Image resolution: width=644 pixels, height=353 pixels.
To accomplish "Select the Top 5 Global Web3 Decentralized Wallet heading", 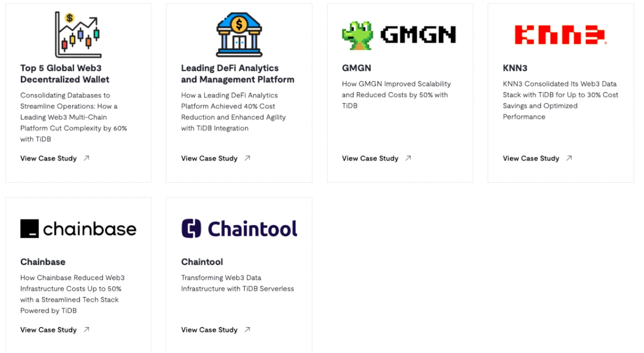I will [x=65, y=74].
